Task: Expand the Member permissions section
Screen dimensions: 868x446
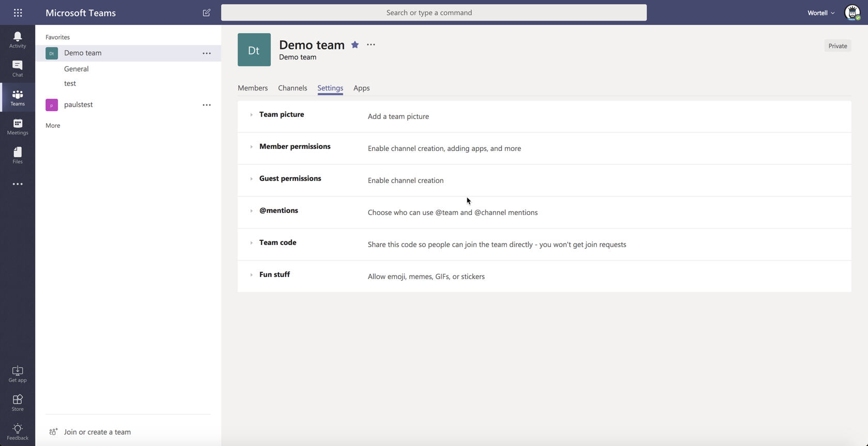Action: pyautogui.click(x=251, y=147)
